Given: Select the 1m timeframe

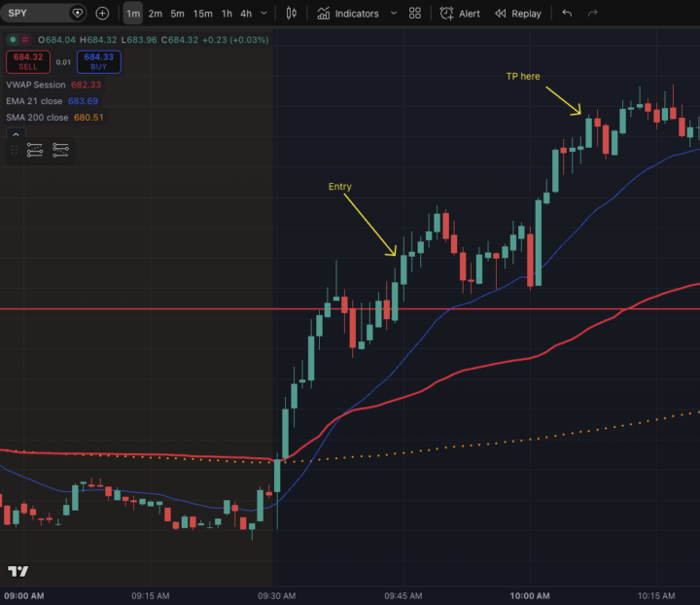Looking at the screenshot, I should (x=133, y=14).
